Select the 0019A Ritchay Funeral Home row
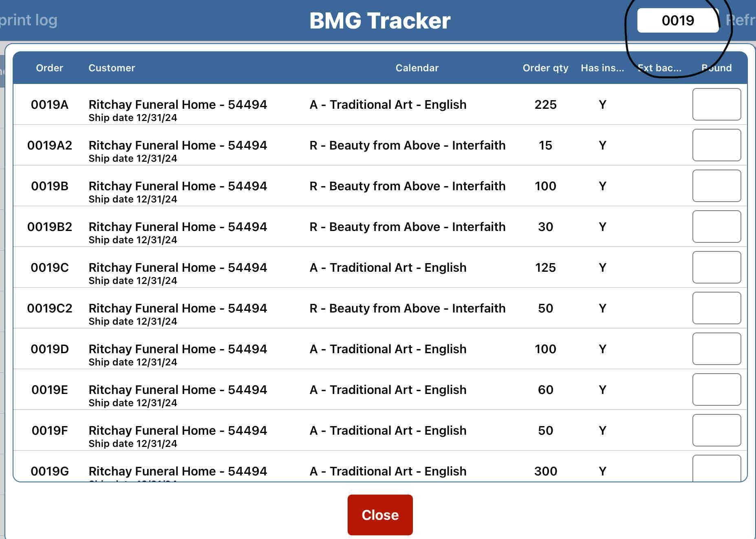756x539 pixels. coord(178,105)
